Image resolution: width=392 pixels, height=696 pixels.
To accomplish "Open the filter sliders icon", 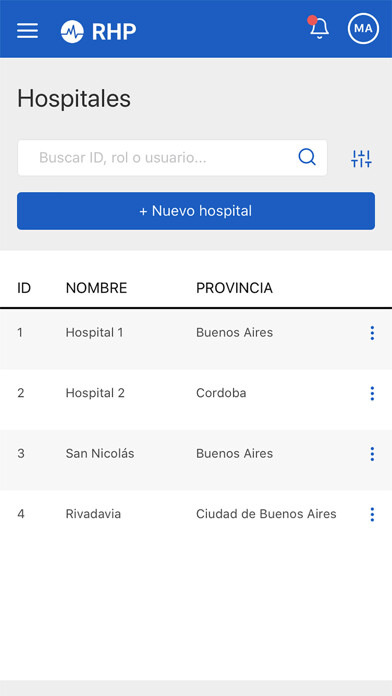I will pos(361,158).
